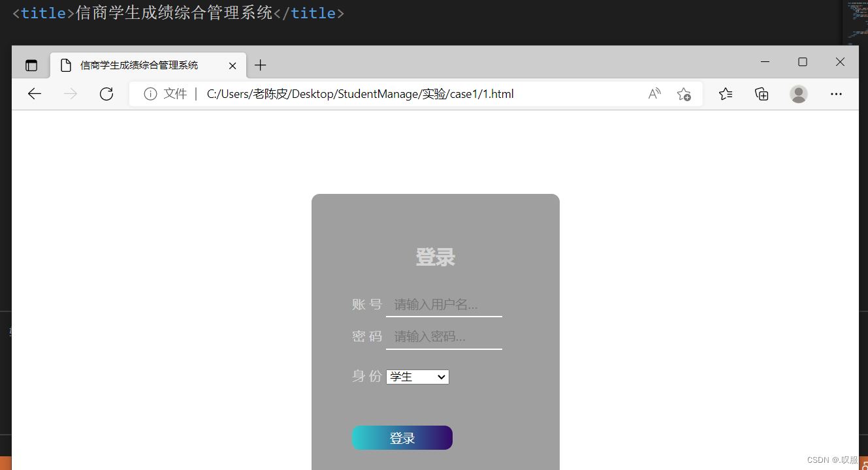Maximize the browser window
Image resolution: width=868 pixels, height=470 pixels.
[803, 62]
